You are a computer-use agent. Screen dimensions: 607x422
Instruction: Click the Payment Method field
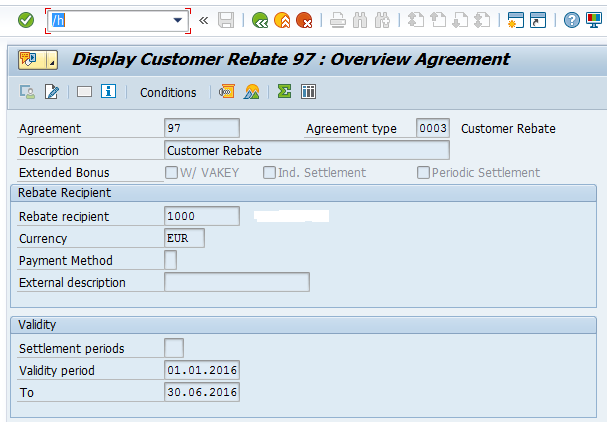(x=171, y=260)
